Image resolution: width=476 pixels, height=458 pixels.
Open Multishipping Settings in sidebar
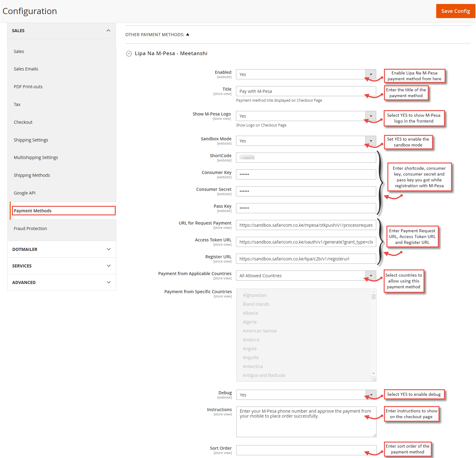[36, 157]
